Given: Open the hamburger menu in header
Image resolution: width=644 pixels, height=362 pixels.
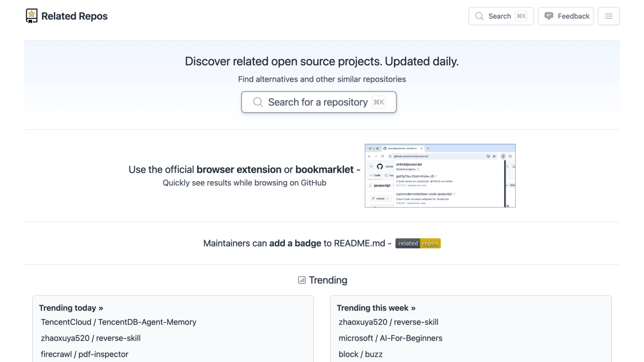Looking at the screenshot, I should [x=609, y=16].
